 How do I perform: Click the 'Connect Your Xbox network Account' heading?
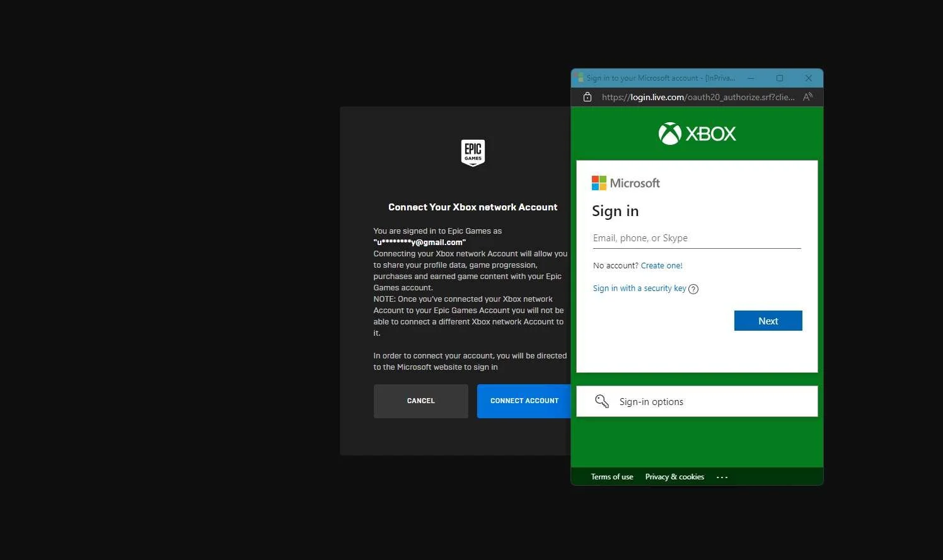coord(473,207)
